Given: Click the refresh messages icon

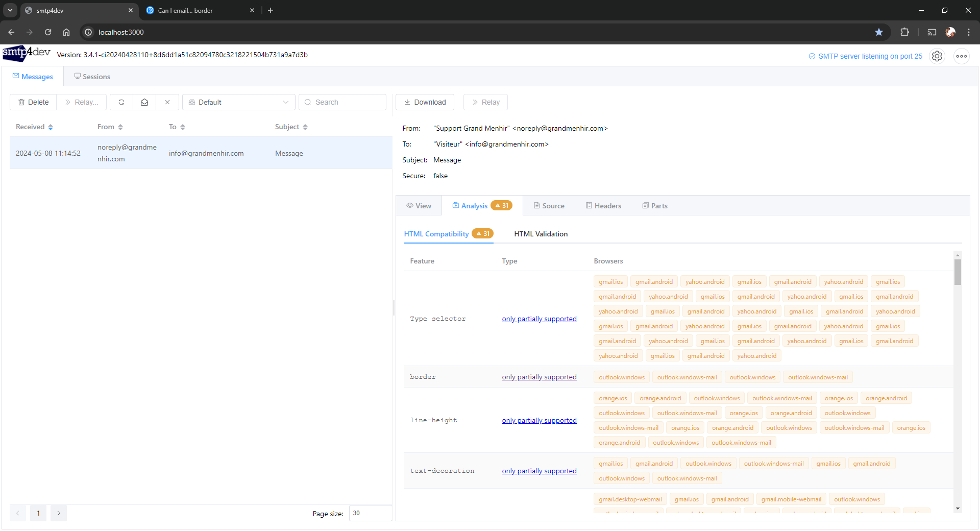Looking at the screenshot, I should [x=121, y=102].
